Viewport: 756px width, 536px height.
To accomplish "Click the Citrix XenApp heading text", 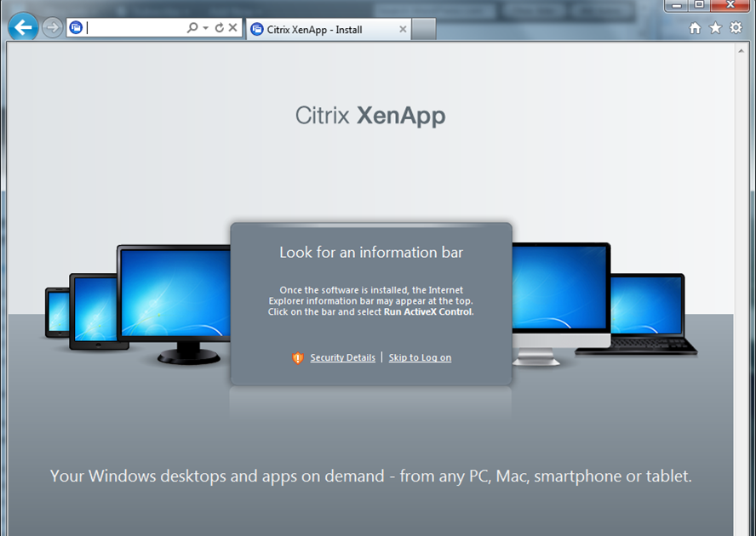I will (x=370, y=116).
